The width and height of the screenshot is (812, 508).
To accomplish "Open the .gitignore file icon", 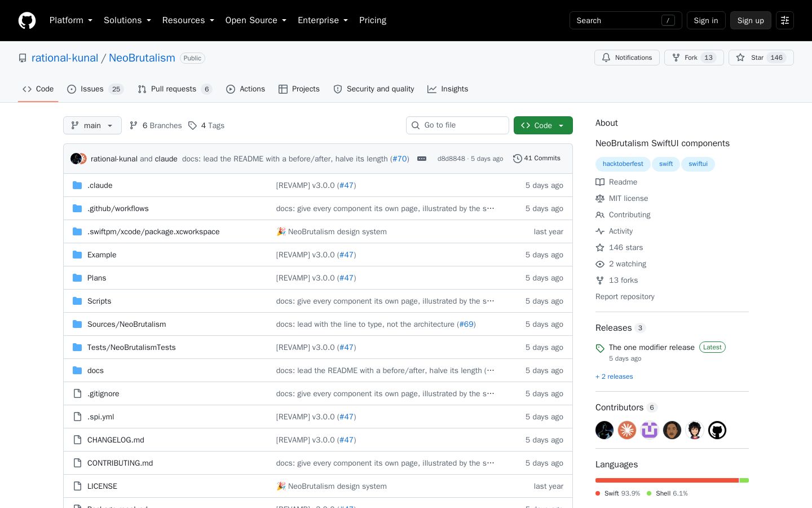I will point(77,393).
